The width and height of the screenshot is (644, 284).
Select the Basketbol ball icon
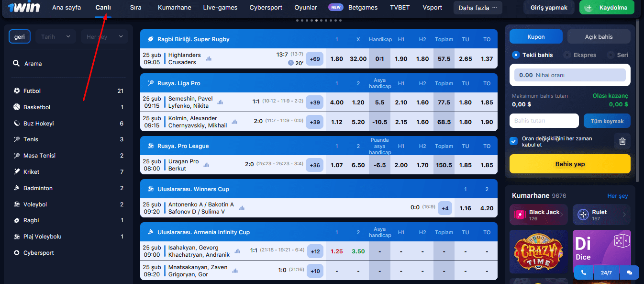coord(17,107)
